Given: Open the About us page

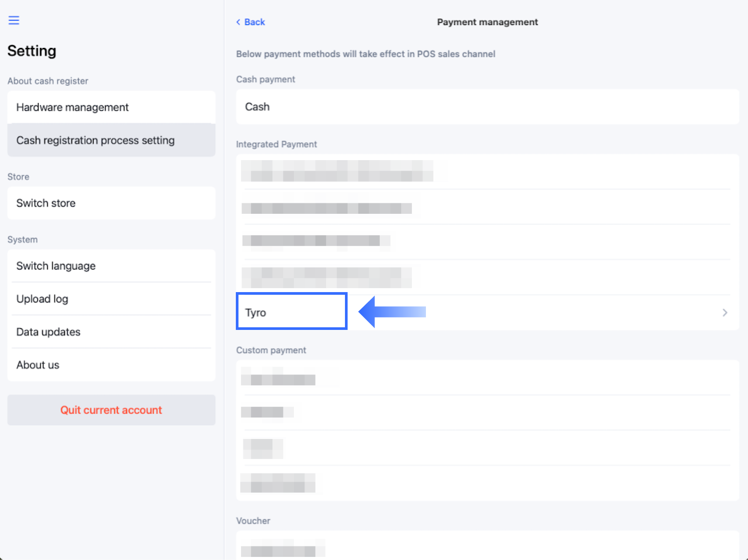Looking at the screenshot, I should tap(111, 365).
